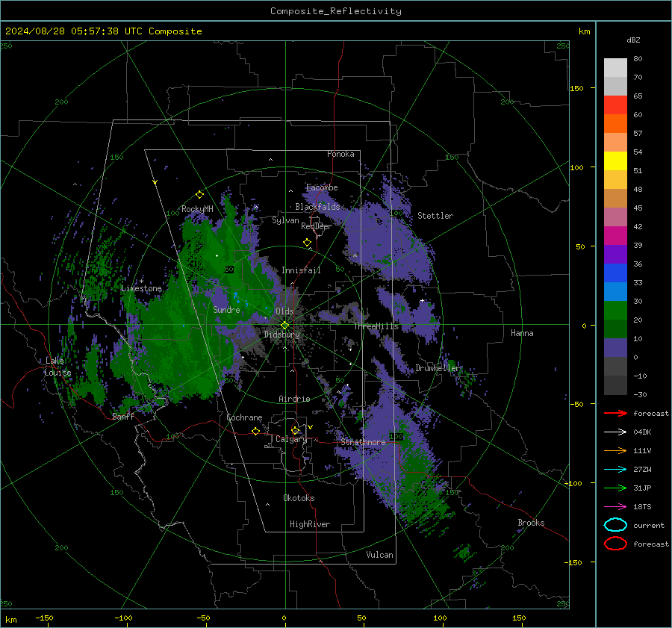Click the magenta 18TS arrow symbol
The image size is (672, 628).
coord(615,507)
